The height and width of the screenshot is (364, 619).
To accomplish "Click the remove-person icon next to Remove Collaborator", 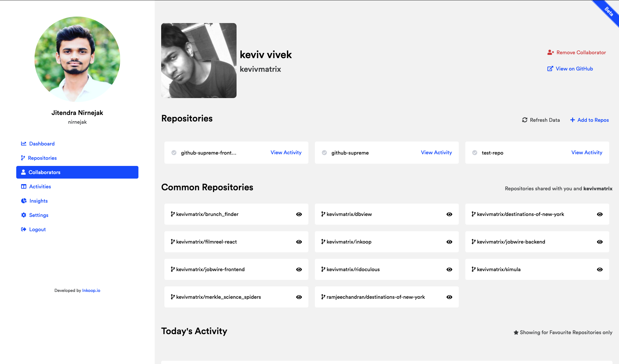I will [x=550, y=52].
